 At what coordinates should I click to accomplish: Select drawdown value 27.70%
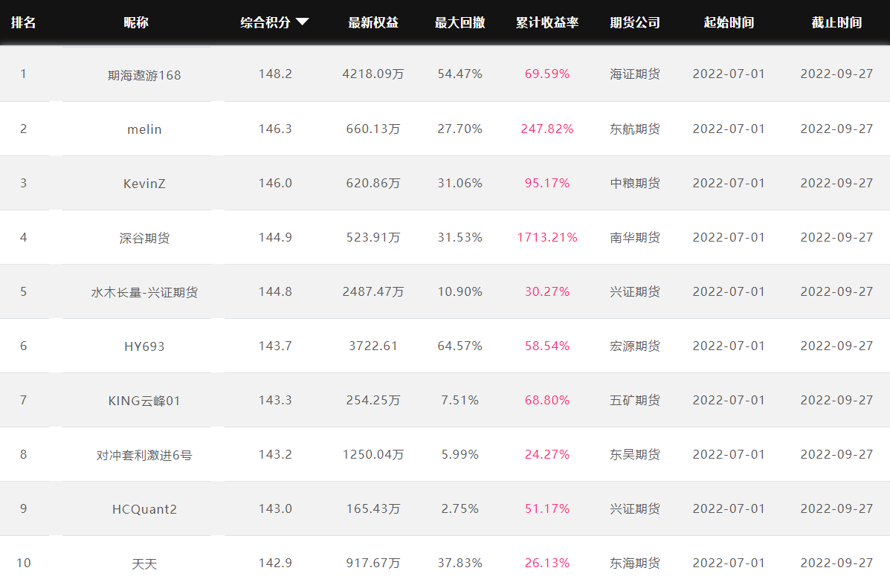click(459, 129)
